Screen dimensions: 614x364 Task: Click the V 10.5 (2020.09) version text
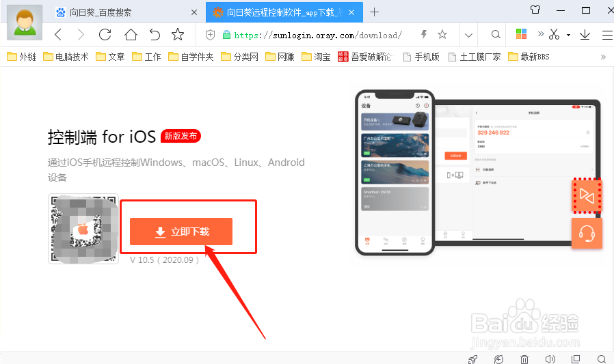(164, 260)
